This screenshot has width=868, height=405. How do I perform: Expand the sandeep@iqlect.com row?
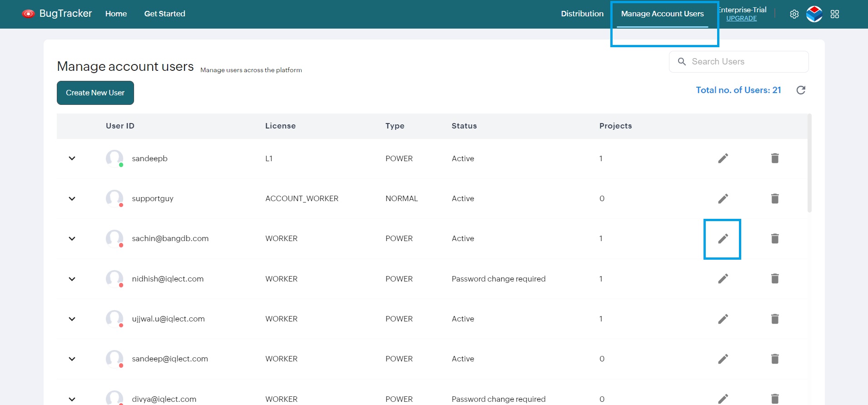(72, 359)
